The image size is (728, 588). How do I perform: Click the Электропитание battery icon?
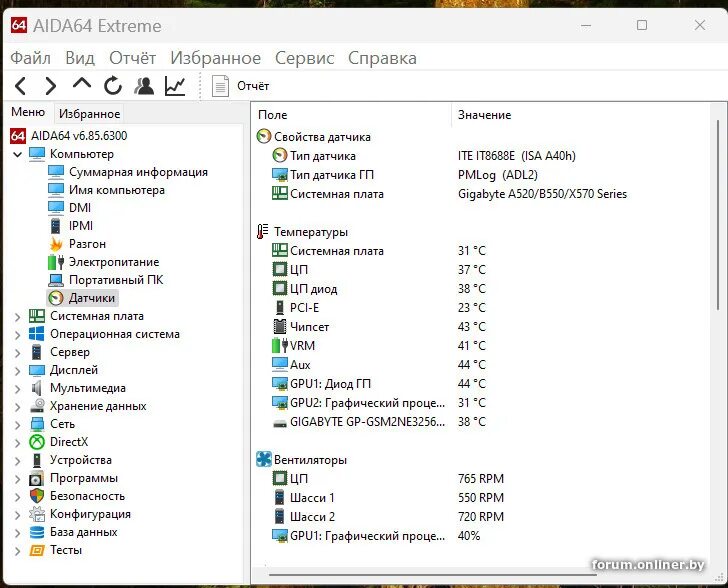coord(56,262)
